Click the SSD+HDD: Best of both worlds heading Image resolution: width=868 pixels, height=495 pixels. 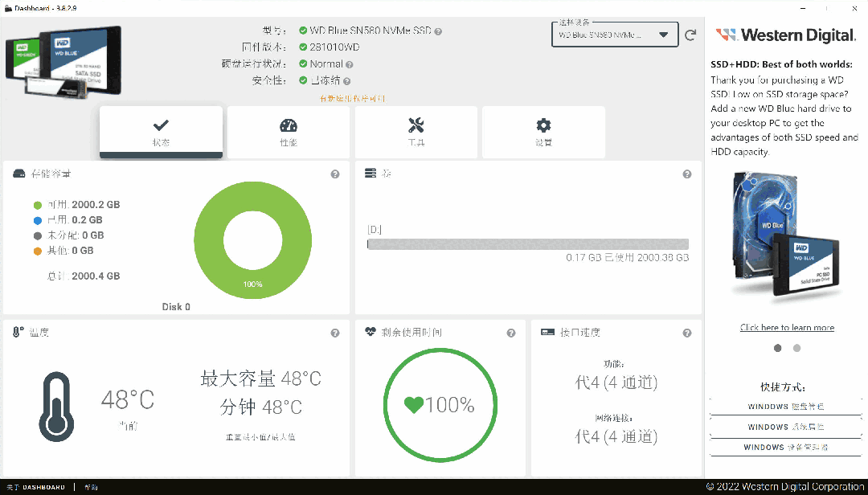tap(782, 64)
